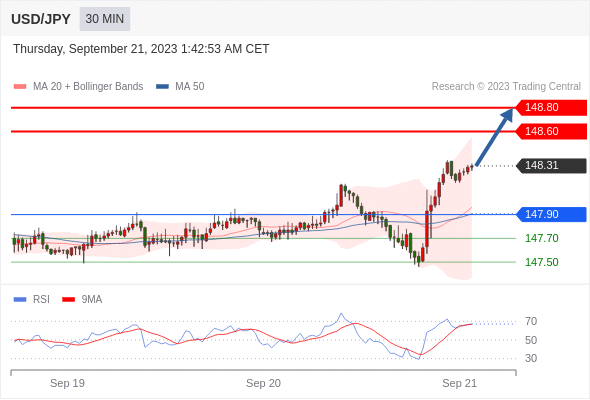Click the Sep 20 date label
590x400 pixels.
[x=263, y=383]
